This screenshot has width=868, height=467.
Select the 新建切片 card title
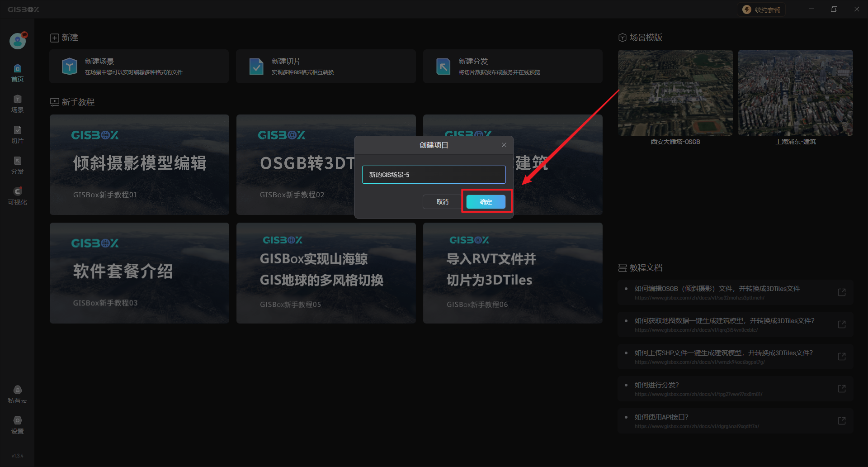click(x=286, y=61)
